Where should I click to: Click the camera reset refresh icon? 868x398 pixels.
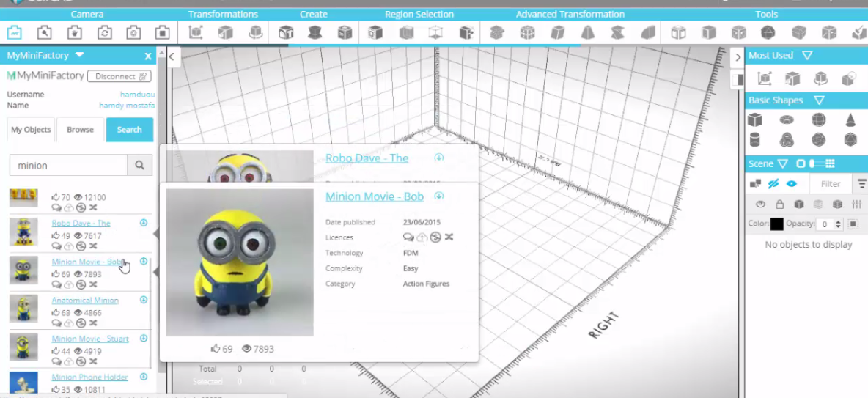(104, 33)
